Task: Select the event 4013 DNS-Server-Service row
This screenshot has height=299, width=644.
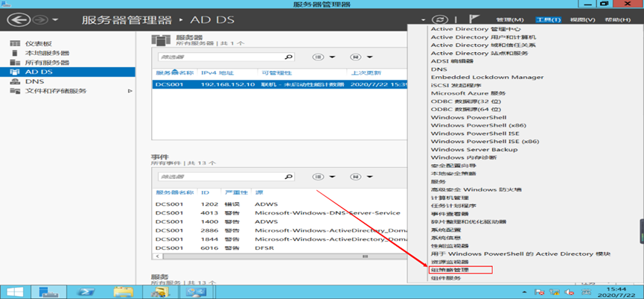Action: point(280,213)
